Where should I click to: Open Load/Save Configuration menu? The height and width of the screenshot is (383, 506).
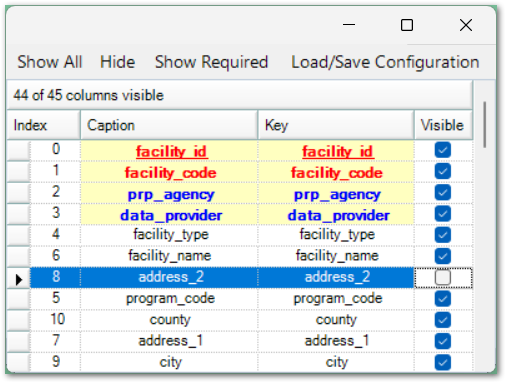[385, 62]
